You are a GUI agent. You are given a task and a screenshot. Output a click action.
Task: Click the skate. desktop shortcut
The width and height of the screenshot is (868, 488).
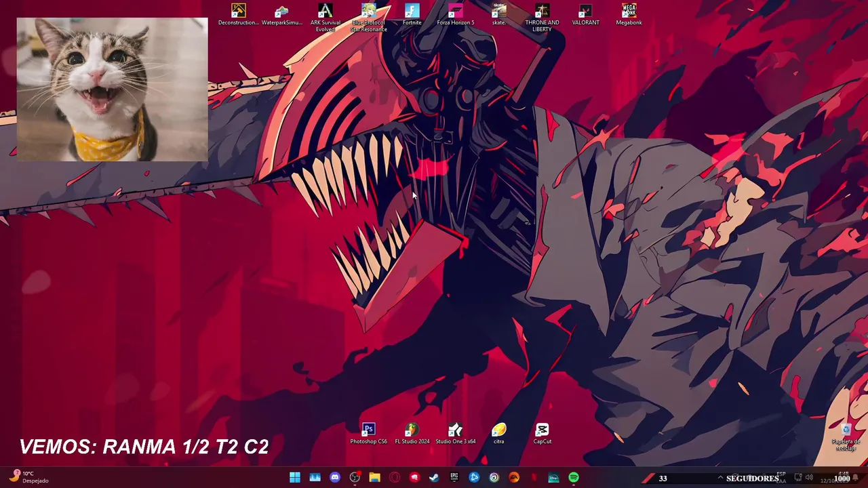pyautogui.click(x=499, y=15)
